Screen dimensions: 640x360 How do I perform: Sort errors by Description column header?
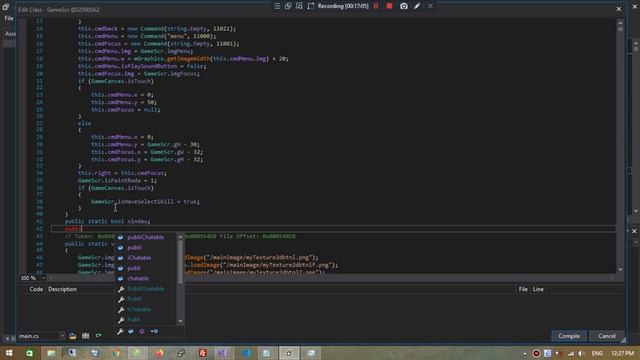62,289
